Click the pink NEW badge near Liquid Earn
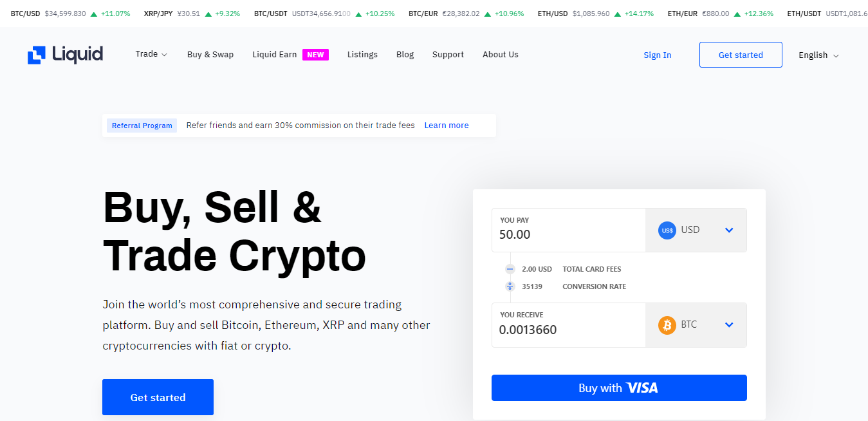The height and width of the screenshot is (421, 868). click(315, 55)
